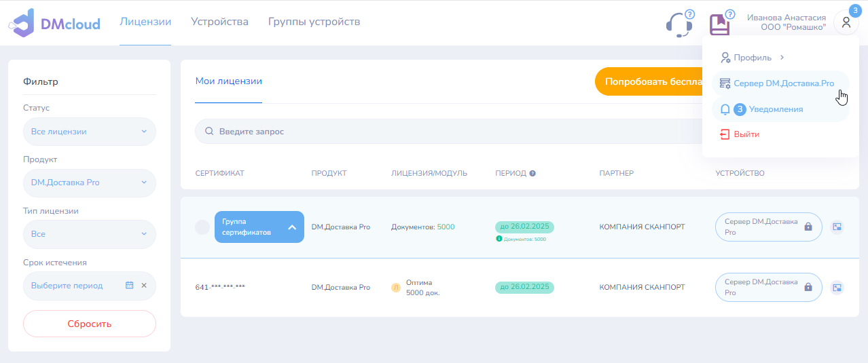
Task: Click device action icon in group row
Action: [837, 227]
